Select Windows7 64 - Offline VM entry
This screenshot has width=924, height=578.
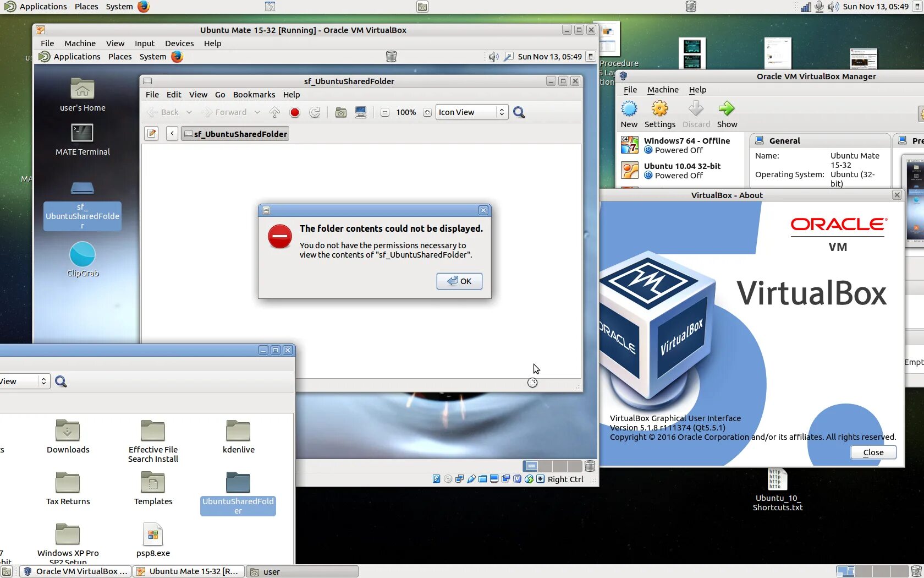click(682, 145)
